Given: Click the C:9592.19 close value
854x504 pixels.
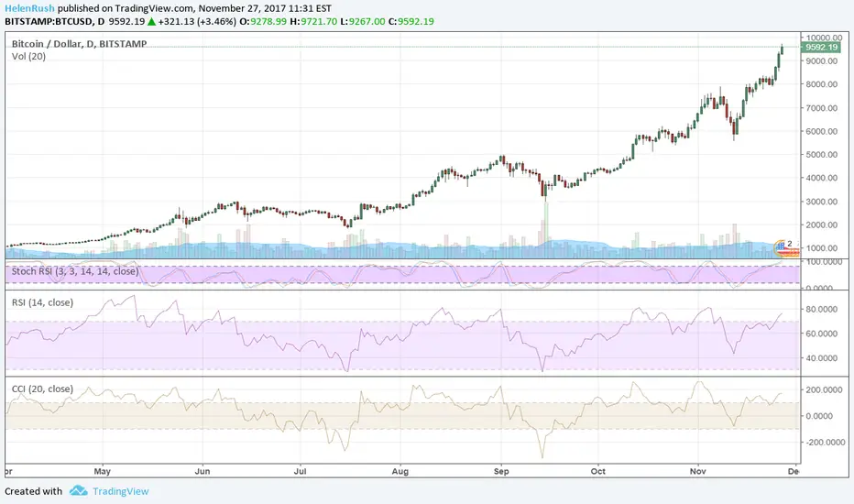Looking at the screenshot, I should tap(411, 22).
